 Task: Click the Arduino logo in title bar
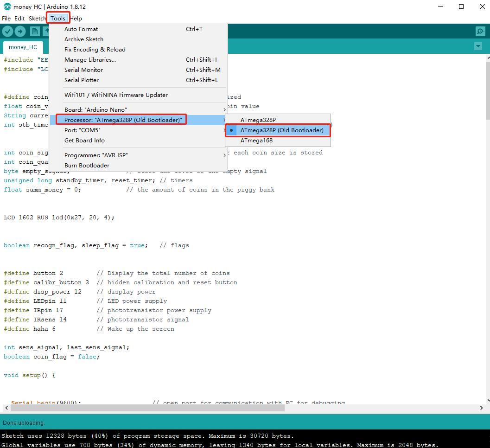(7, 6)
